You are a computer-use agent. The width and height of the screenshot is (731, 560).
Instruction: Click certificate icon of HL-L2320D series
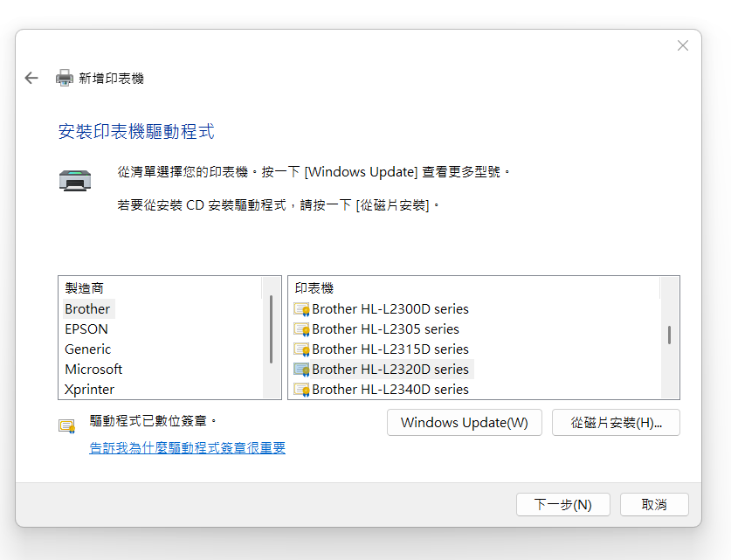pos(301,370)
